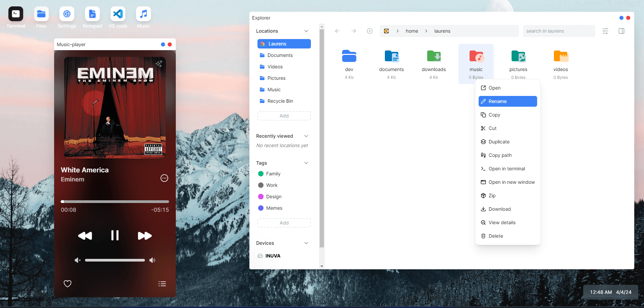The height and width of the screenshot is (308, 644).
Task: Select Copy path menu entry
Action: 508,155
